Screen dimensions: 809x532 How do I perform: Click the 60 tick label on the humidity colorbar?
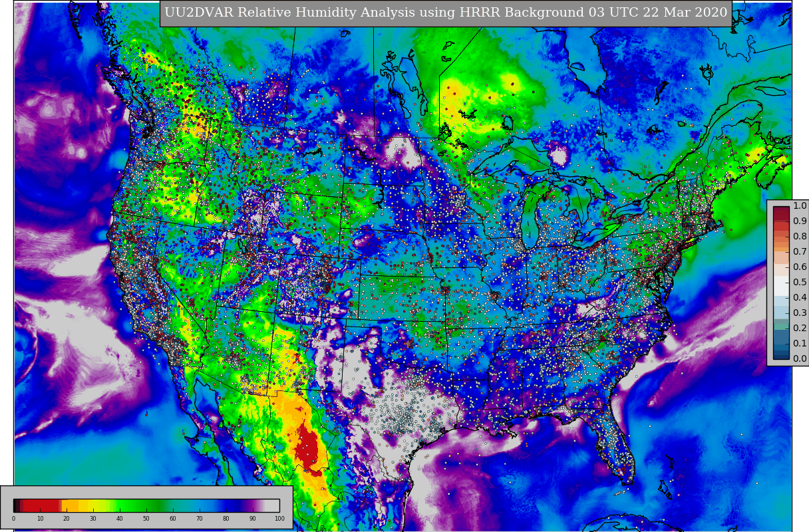coord(172,519)
